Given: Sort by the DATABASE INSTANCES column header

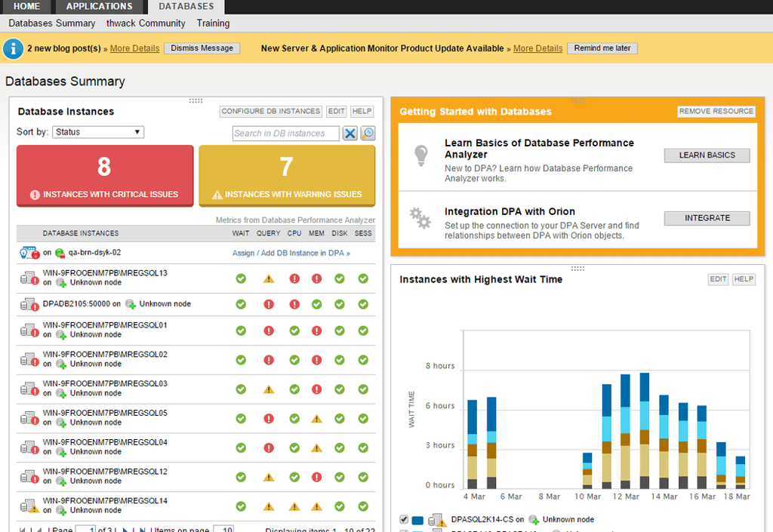Looking at the screenshot, I should (80, 233).
